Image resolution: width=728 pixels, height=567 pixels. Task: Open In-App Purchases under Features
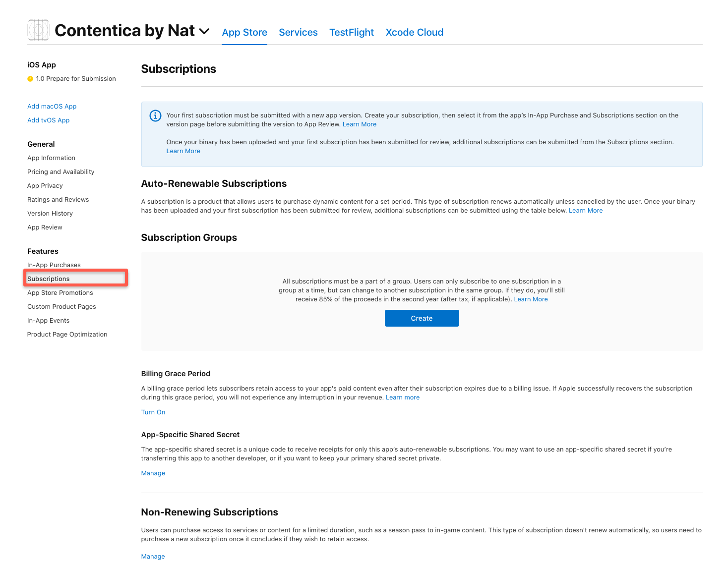[54, 265]
